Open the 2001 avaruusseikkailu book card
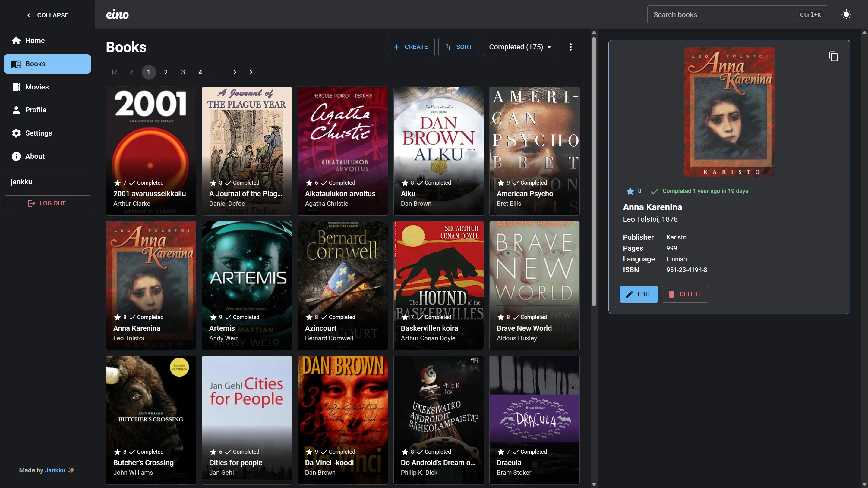This screenshot has height=488, width=868. point(151,151)
